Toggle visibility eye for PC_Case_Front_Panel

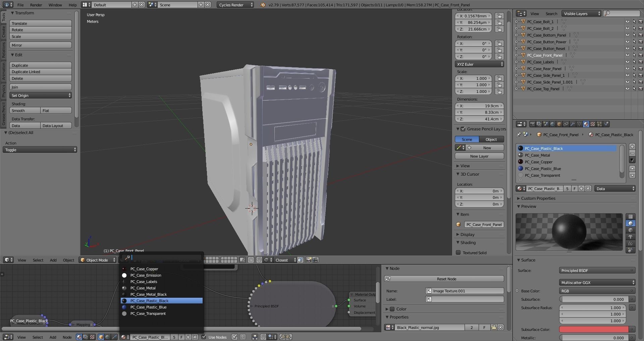pos(628,55)
